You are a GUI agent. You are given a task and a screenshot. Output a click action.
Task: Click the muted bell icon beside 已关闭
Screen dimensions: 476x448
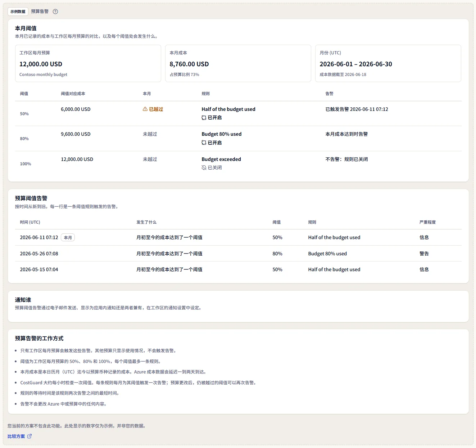[204, 168]
